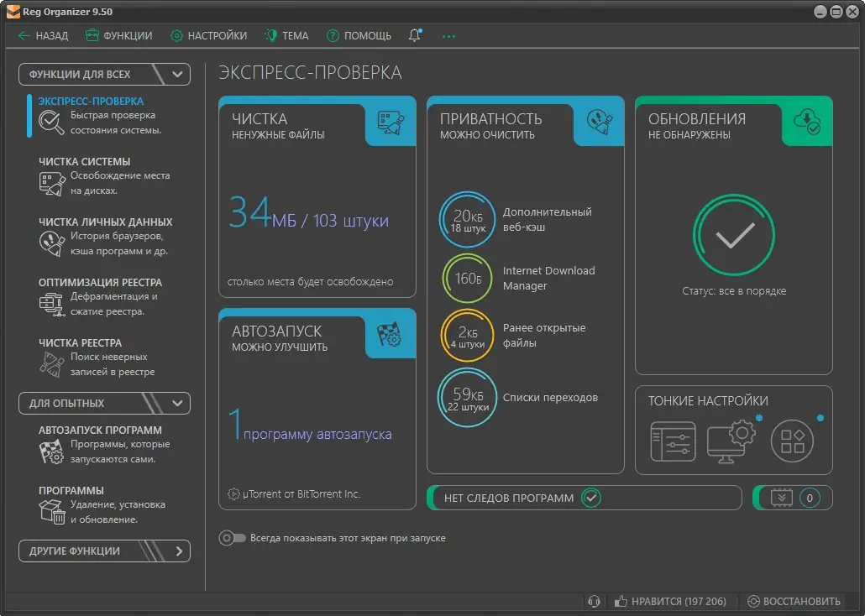Click the Тонкие настройки heading
The height and width of the screenshot is (616, 865).
click(708, 401)
